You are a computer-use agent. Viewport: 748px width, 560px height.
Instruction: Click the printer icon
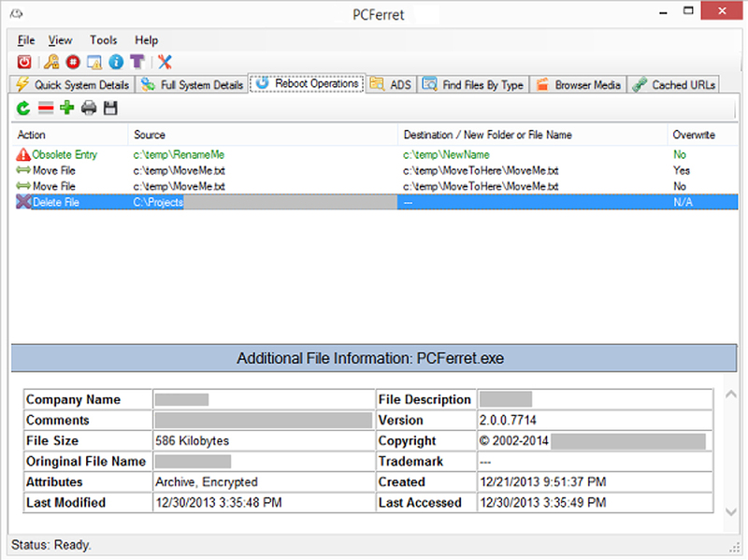(x=89, y=108)
